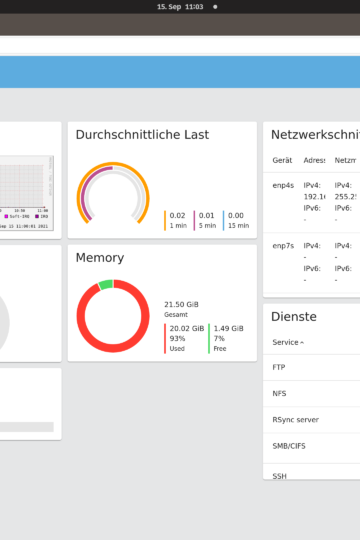Click the 21.50 GiB Gesamt value
360x540 pixels.
(x=181, y=309)
